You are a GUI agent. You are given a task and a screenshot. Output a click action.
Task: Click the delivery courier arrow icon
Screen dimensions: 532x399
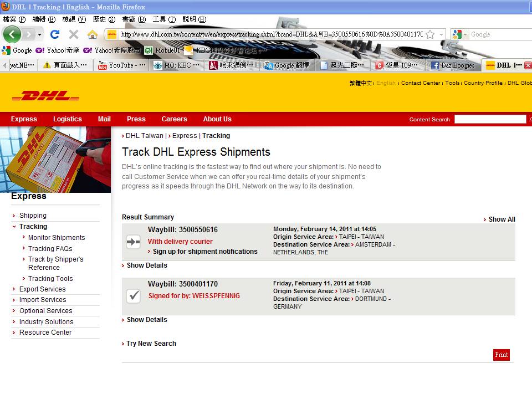[133, 241]
